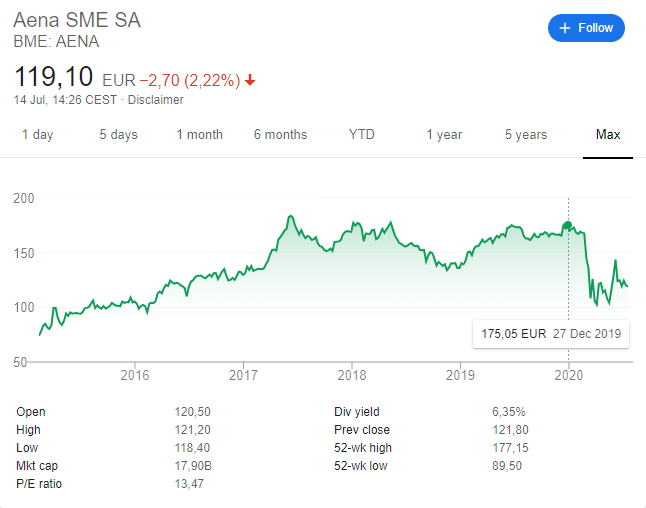Click the High value 121,20
The width and height of the screenshot is (646, 508).
click(192, 430)
